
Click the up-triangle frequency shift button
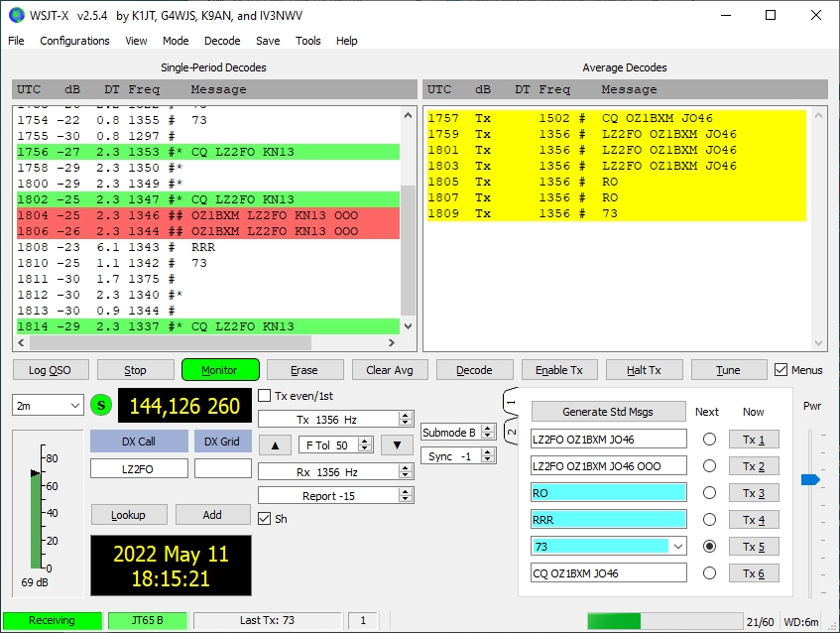click(x=275, y=444)
